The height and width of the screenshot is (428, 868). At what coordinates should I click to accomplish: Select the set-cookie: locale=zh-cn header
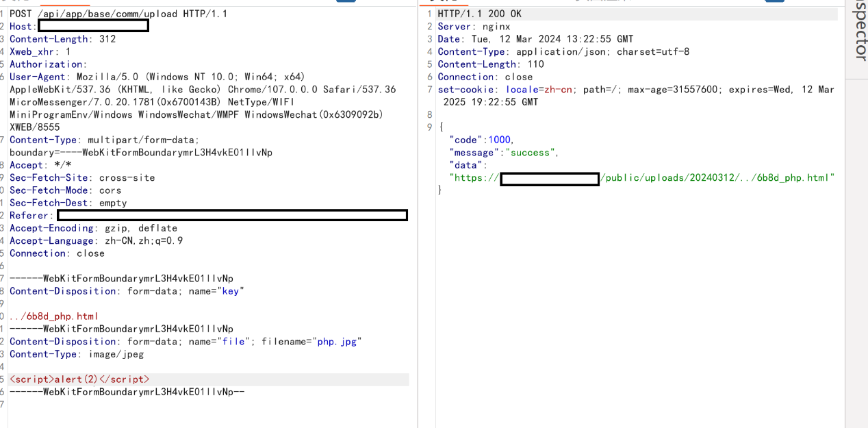coord(636,90)
